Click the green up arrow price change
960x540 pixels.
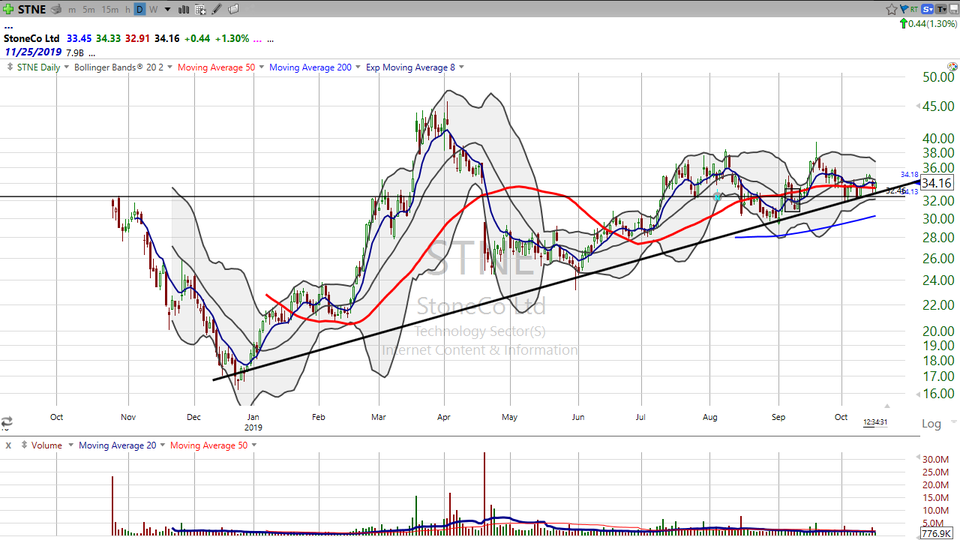pos(903,23)
